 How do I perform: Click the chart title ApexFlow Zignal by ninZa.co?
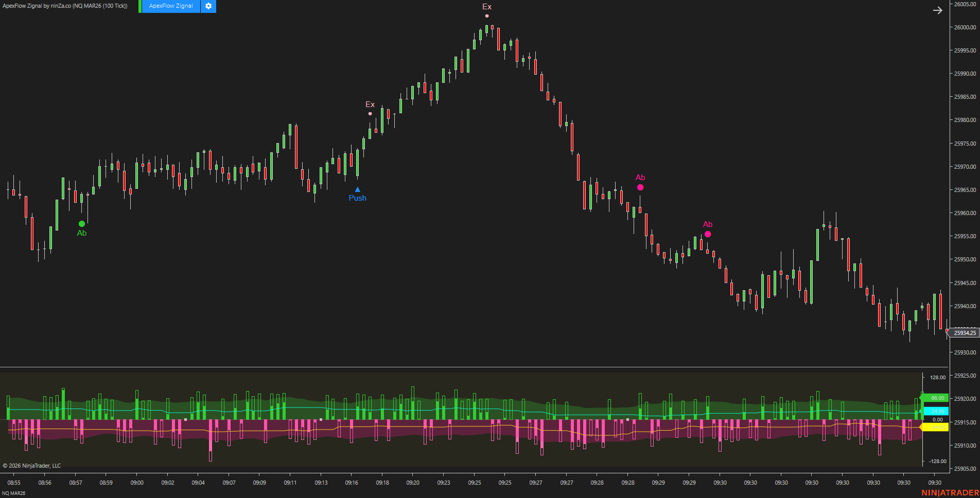(x=65, y=6)
